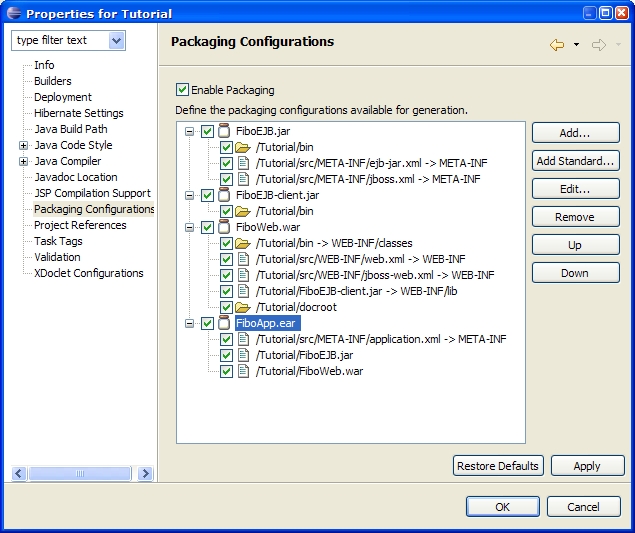Collapse the FiboWeb.war tree node
This screenshot has width=635, height=533.
point(189,227)
